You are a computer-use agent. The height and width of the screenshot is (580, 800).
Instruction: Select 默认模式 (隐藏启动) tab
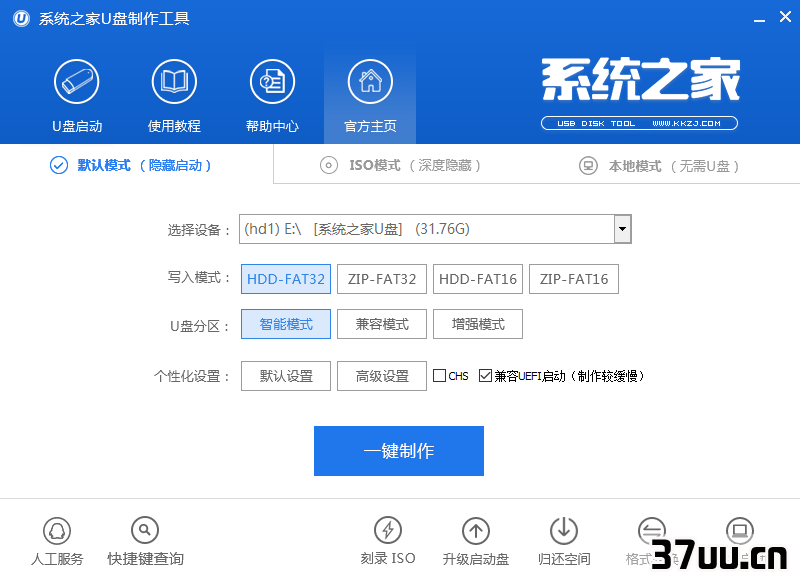coord(131,165)
